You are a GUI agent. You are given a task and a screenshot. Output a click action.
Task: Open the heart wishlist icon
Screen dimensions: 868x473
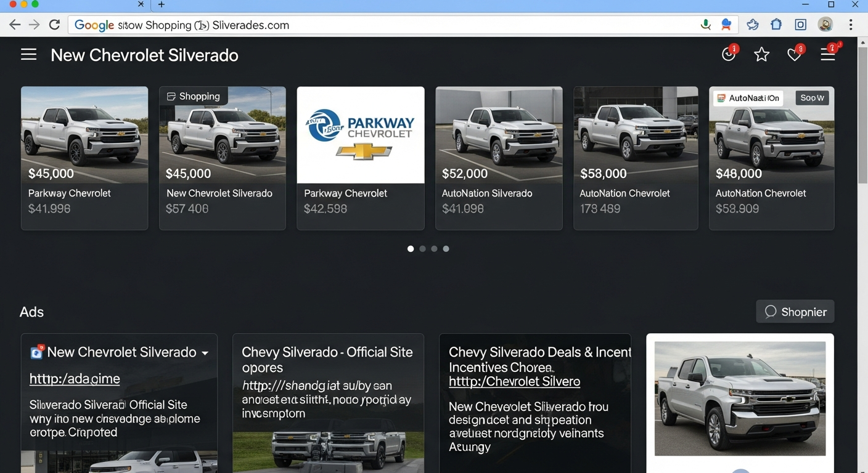point(795,54)
